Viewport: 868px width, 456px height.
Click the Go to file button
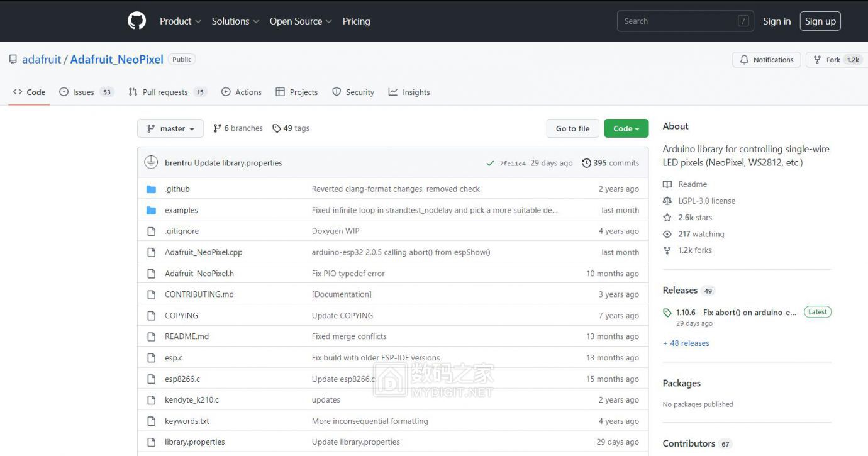click(x=572, y=128)
